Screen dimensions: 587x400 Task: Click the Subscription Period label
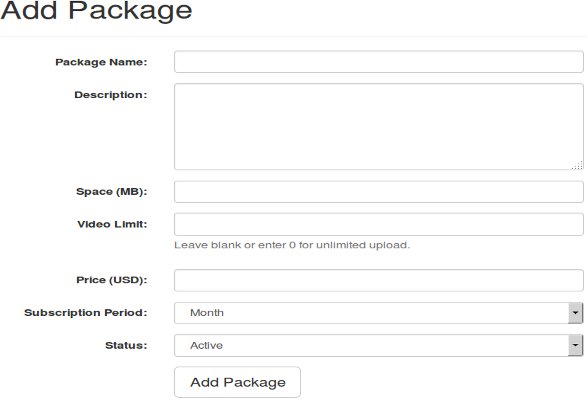coord(86,313)
